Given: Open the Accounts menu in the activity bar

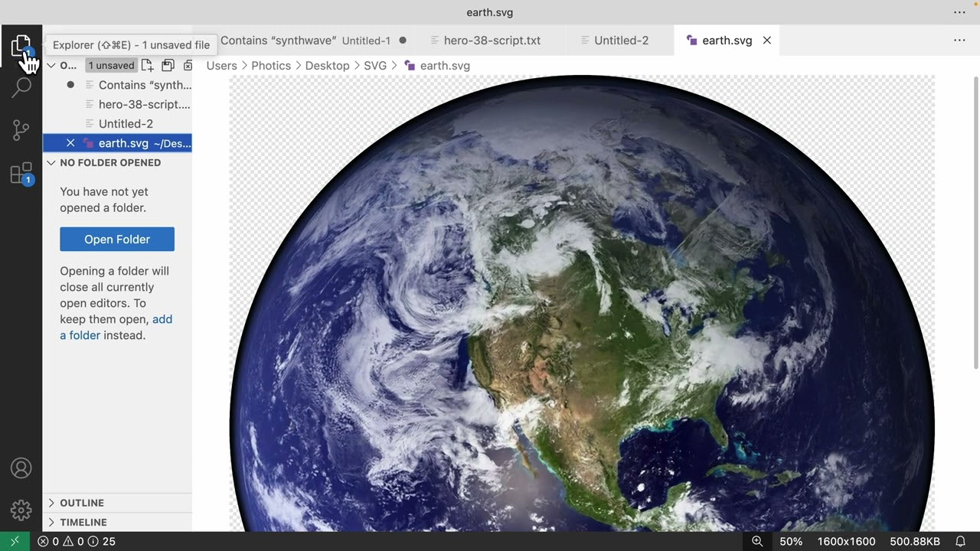Looking at the screenshot, I should (21, 468).
